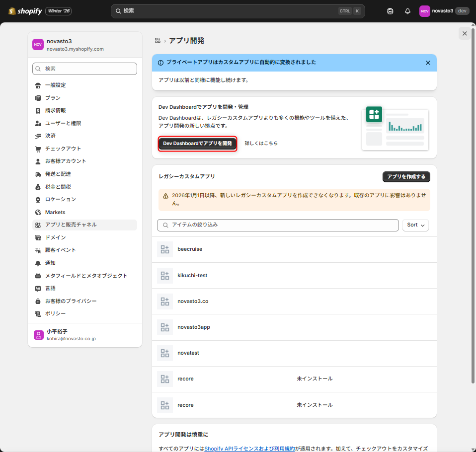Open the 詳しくはこちら link
Screen dimensions: 476x452
pos(261,144)
